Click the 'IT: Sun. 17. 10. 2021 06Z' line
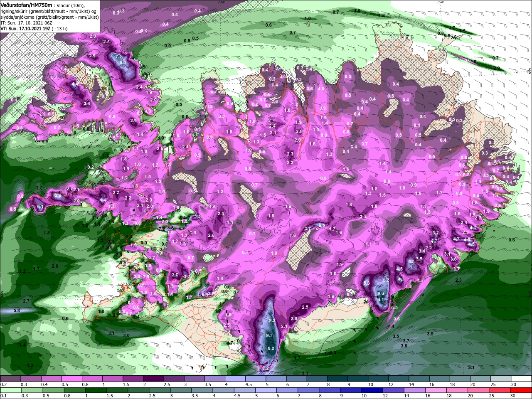Screen dimensions: 532x399 pyautogui.click(x=27, y=22)
